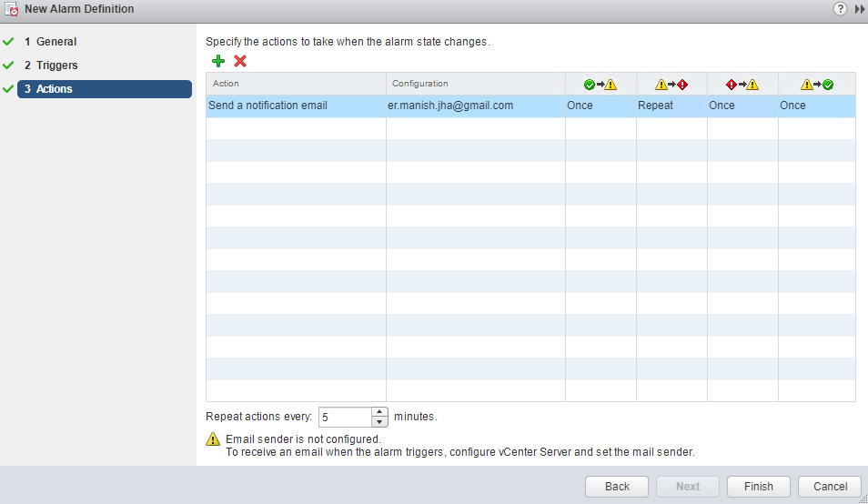The image size is (868, 504).
Task: Click the normal-to-warning transition column header
Action: [x=601, y=85]
